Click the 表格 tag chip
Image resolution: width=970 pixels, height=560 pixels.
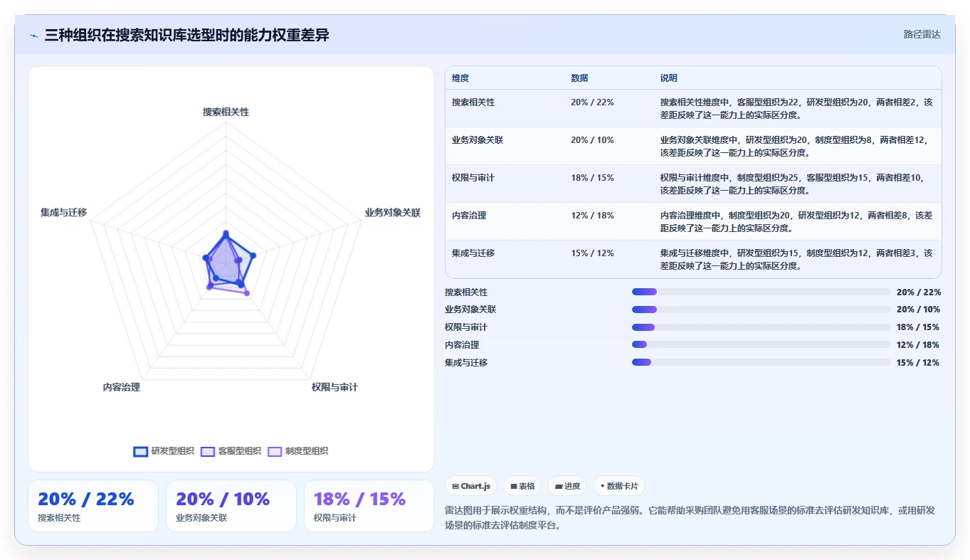coord(522,486)
